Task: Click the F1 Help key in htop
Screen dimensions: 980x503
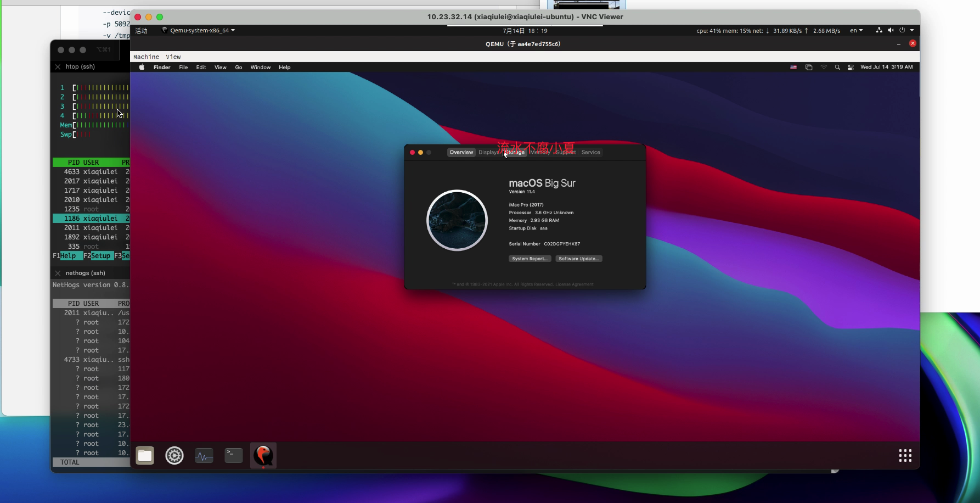Action: coord(68,256)
